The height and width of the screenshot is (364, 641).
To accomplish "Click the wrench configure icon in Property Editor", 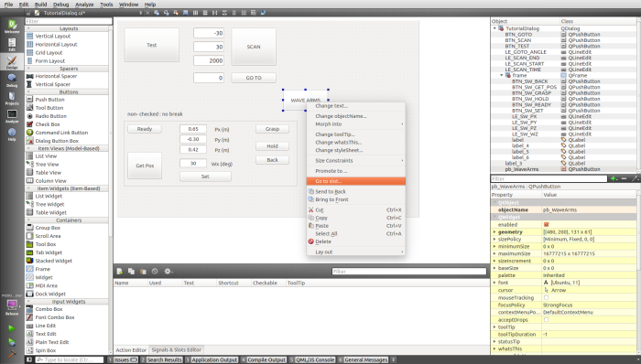I will (x=635, y=178).
